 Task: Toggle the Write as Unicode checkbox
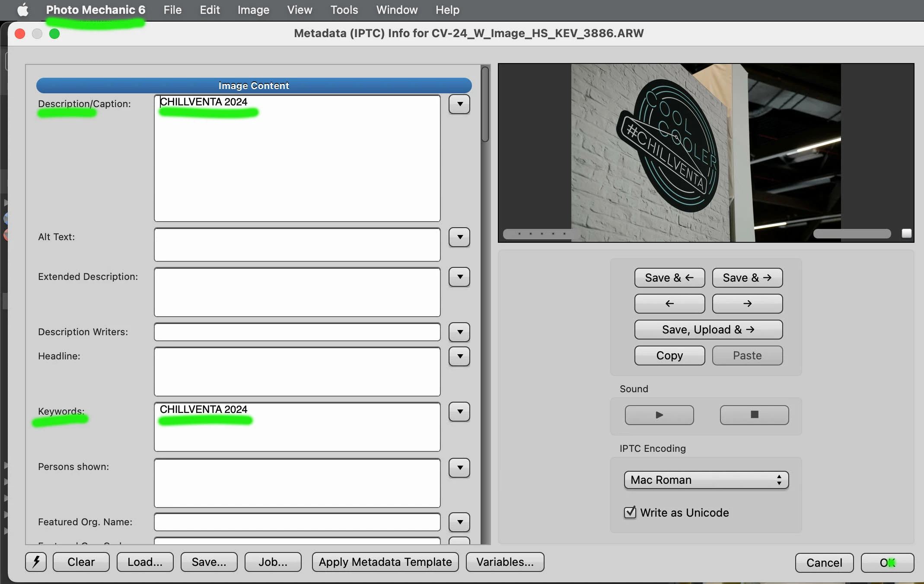(x=630, y=513)
